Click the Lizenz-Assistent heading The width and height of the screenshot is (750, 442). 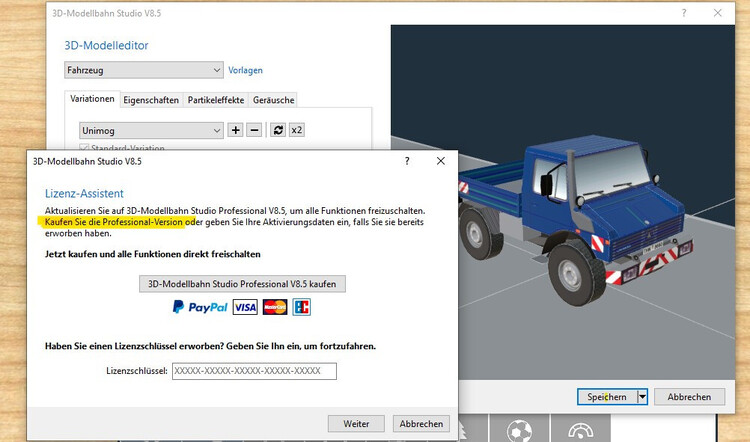click(84, 193)
